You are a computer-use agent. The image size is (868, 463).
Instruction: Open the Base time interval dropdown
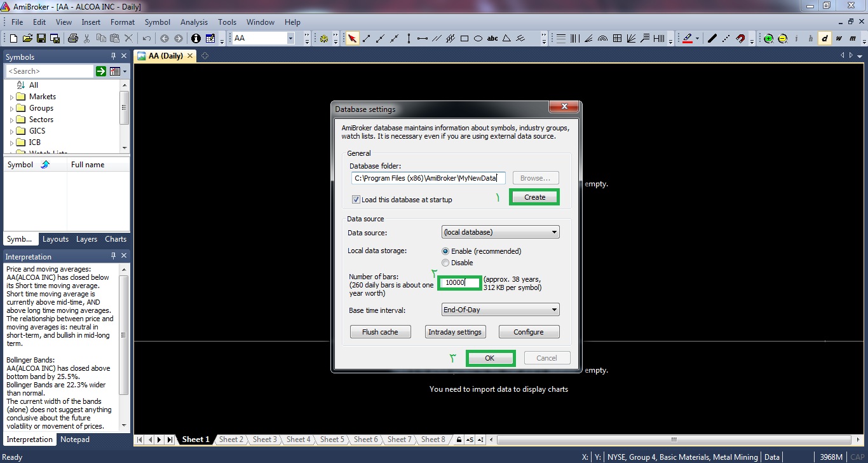pyautogui.click(x=500, y=310)
